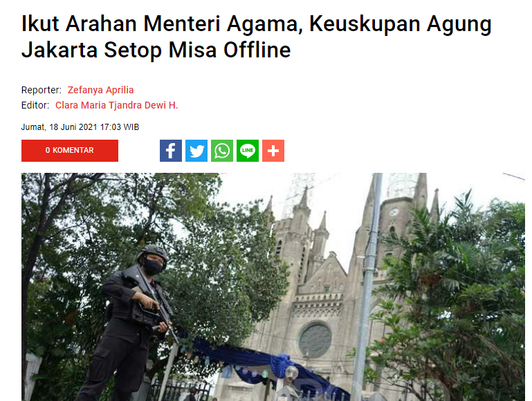The width and height of the screenshot is (532, 401).
Task: Share the article via Twitter icon
Action: tap(196, 151)
